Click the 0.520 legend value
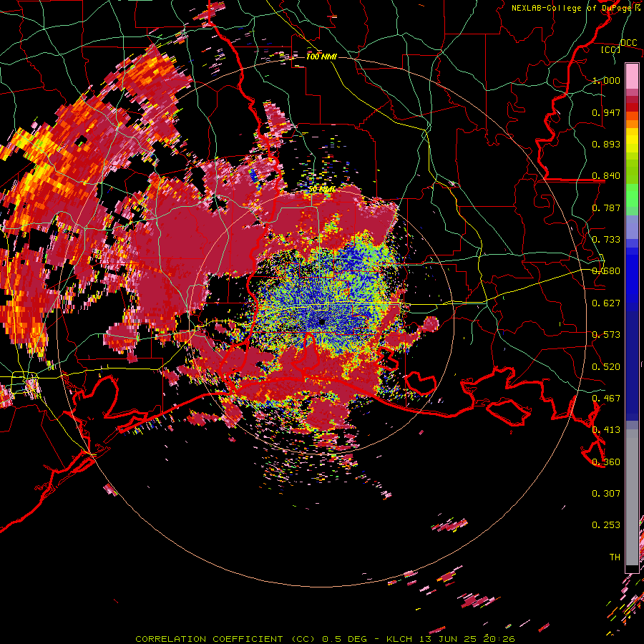The width and height of the screenshot is (644, 644). click(606, 367)
